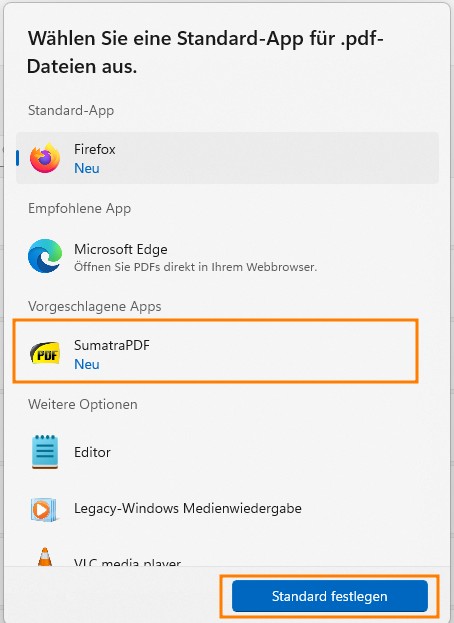Click the Vorgeschlagene Apps section label
The image size is (454, 623).
pos(95,306)
